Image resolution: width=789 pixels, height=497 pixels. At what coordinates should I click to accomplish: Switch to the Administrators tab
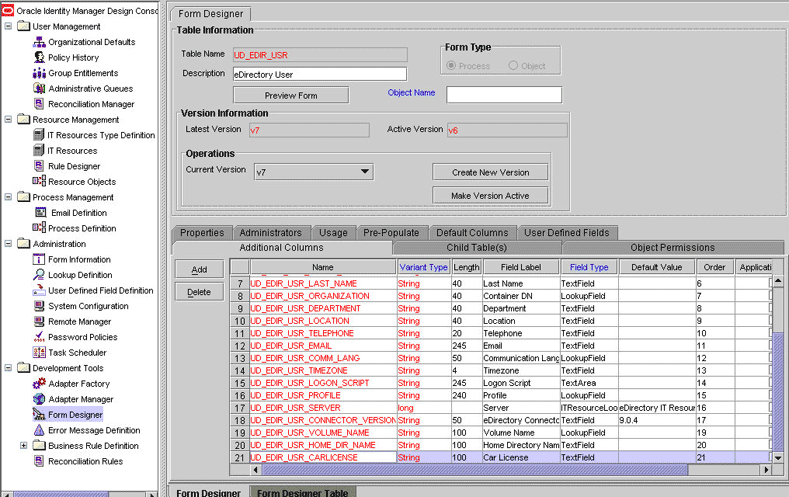[x=271, y=232]
